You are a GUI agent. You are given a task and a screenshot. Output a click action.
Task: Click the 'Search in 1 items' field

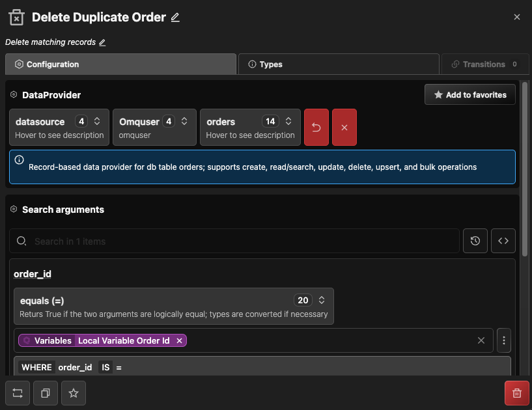pyautogui.click(x=241, y=241)
